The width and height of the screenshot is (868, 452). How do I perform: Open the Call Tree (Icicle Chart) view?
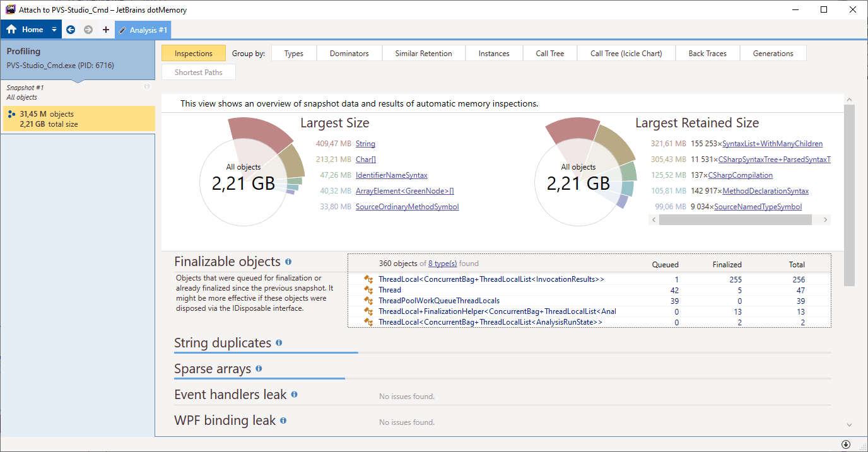pyautogui.click(x=626, y=54)
